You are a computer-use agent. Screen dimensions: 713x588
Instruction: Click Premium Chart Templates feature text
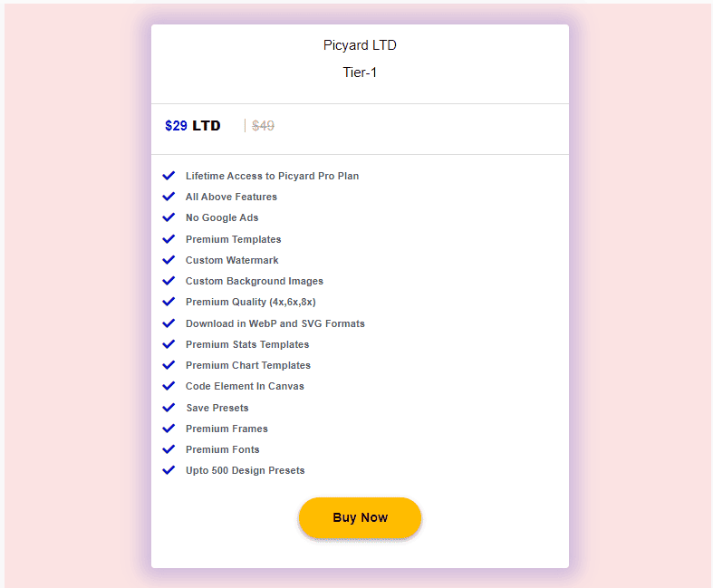click(248, 365)
